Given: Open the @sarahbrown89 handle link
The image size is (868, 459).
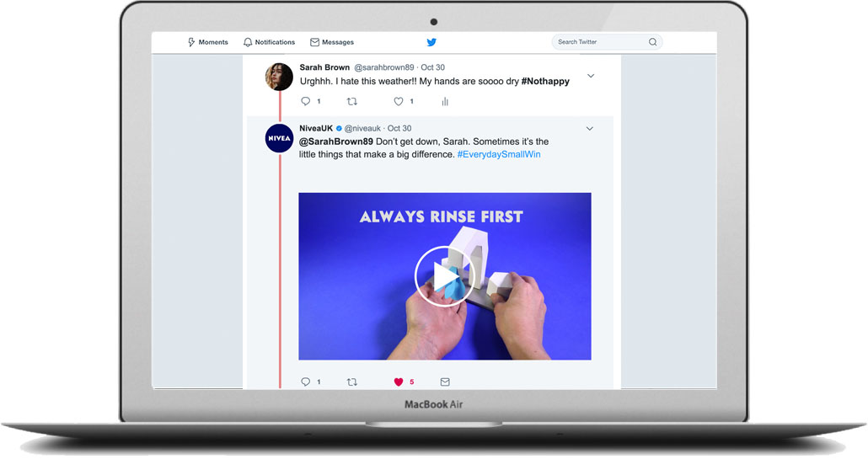Looking at the screenshot, I should pos(383,67).
